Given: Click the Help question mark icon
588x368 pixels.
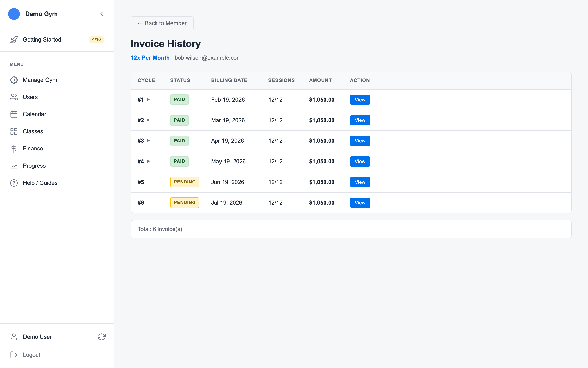Looking at the screenshot, I should [14, 183].
